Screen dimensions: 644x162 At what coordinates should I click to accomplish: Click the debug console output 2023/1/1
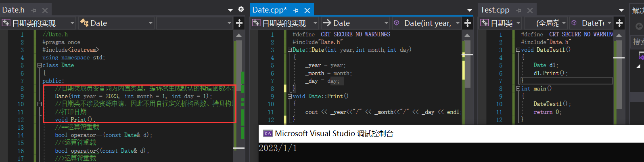pyautogui.click(x=278, y=148)
